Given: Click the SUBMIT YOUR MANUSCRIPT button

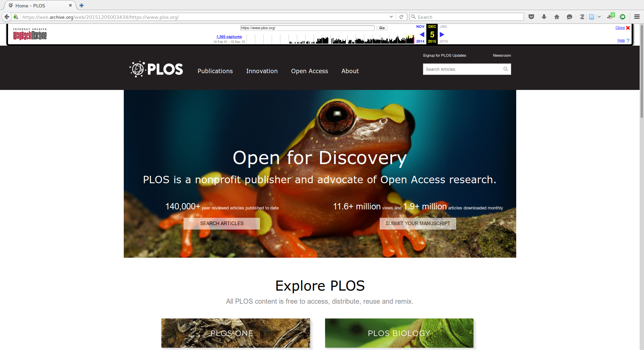Looking at the screenshot, I should [418, 223].
